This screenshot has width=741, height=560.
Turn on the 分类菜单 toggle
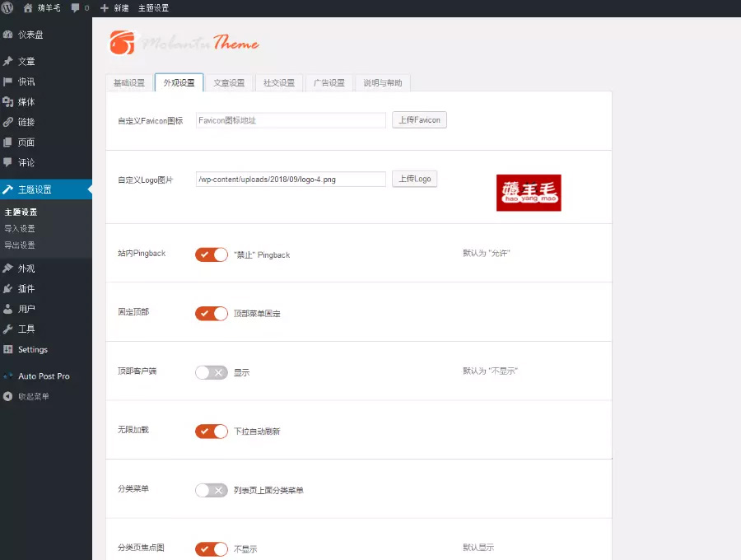tap(212, 490)
